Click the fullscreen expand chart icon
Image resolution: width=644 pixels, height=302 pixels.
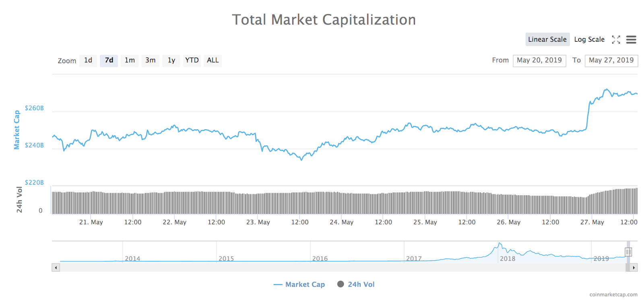point(616,39)
